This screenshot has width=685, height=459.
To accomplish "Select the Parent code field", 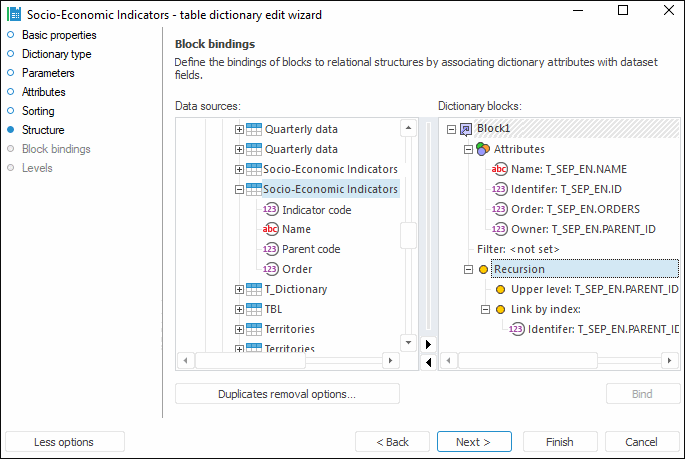I will [311, 249].
